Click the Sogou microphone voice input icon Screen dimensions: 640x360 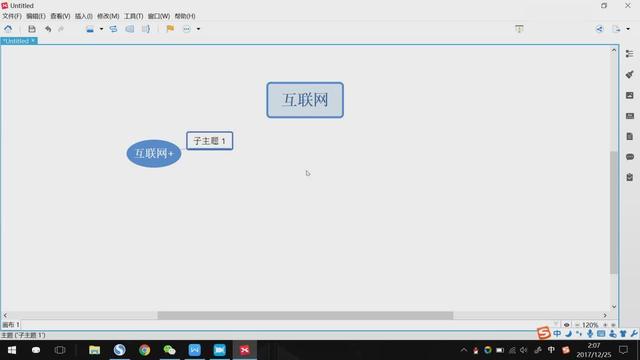point(590,334)
